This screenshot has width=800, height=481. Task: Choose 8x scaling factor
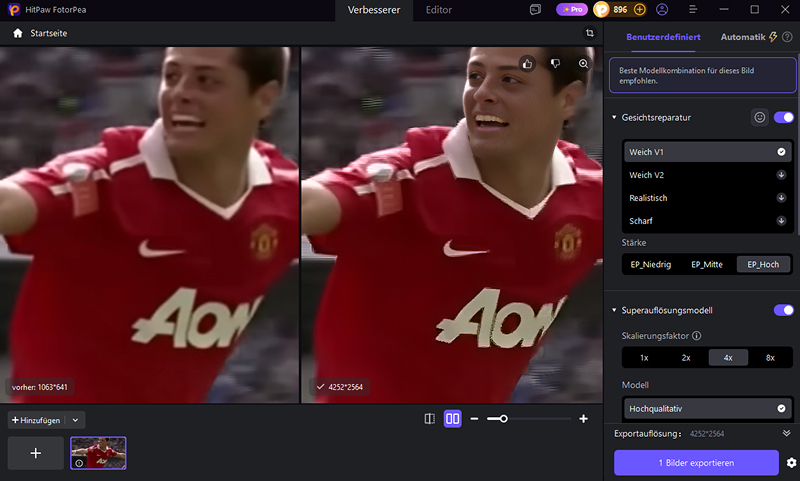point(770,358)
